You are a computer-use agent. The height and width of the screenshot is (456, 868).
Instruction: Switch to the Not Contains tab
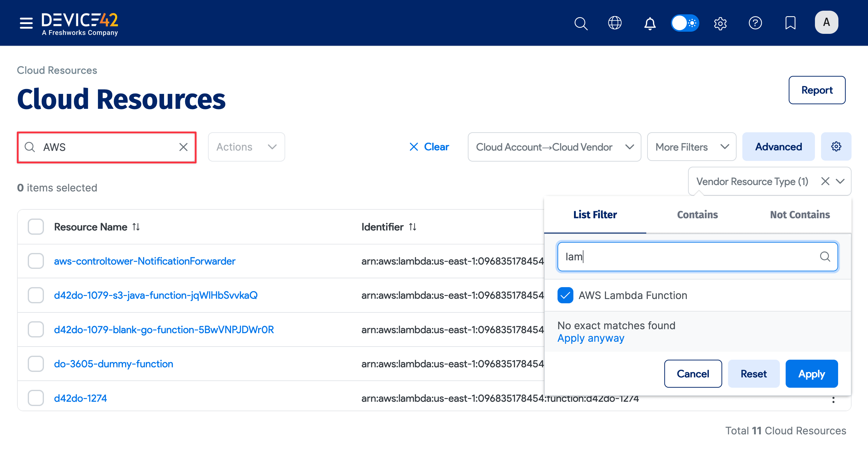(799, 215)
